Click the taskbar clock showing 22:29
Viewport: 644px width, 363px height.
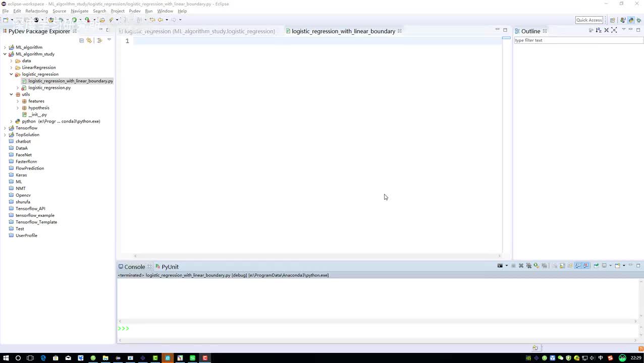coord(636,358)
